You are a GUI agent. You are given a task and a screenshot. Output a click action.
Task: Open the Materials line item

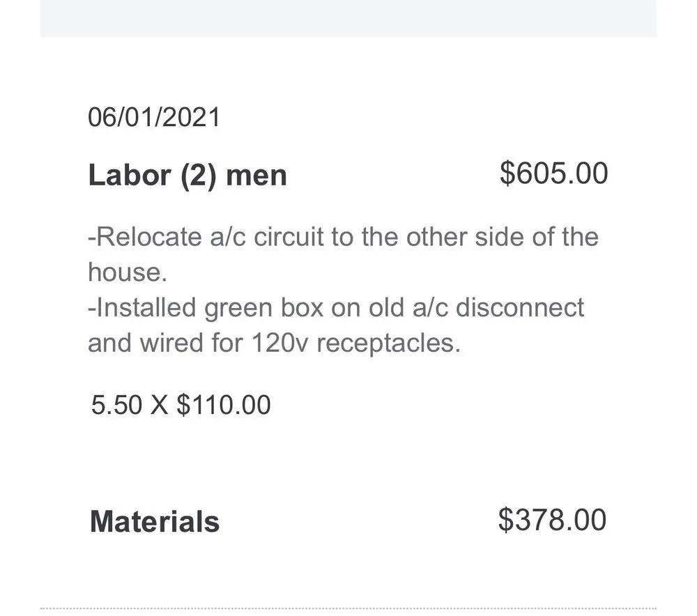pos(155,522)
